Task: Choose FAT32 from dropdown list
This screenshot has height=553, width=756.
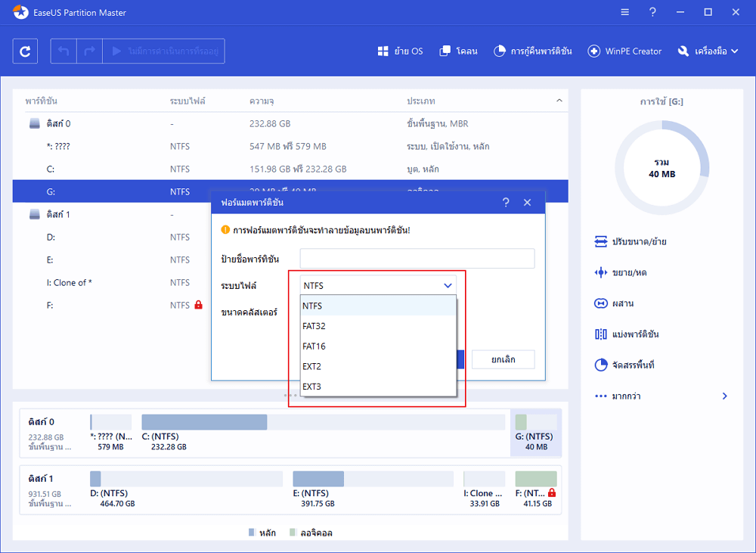Action: (x=378, y=326)
